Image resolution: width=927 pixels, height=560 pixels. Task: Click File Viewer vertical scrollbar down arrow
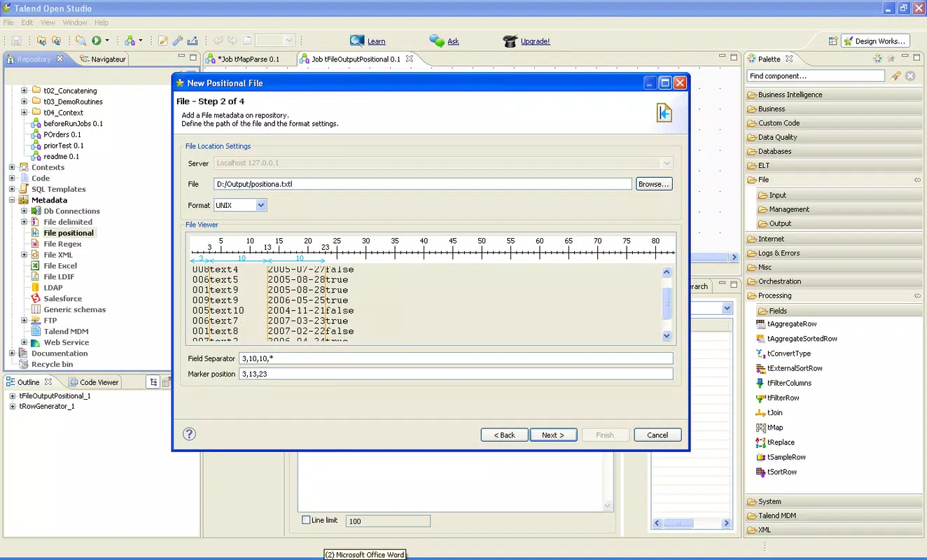pyautogui.click(x=667, y=336)
